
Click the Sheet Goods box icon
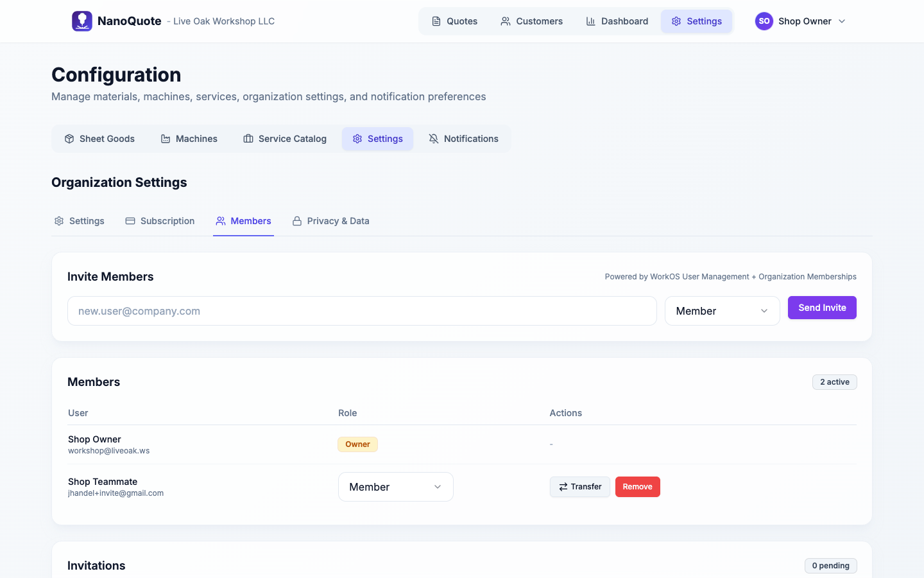[69, 139]
